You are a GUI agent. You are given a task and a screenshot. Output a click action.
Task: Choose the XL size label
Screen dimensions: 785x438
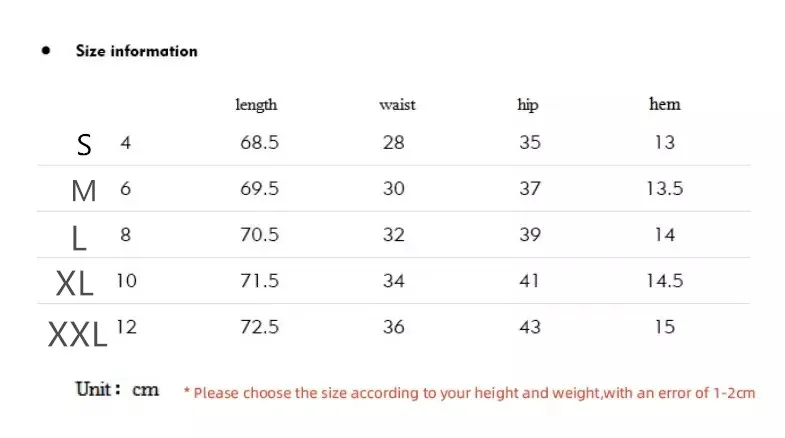pos(75,283)
